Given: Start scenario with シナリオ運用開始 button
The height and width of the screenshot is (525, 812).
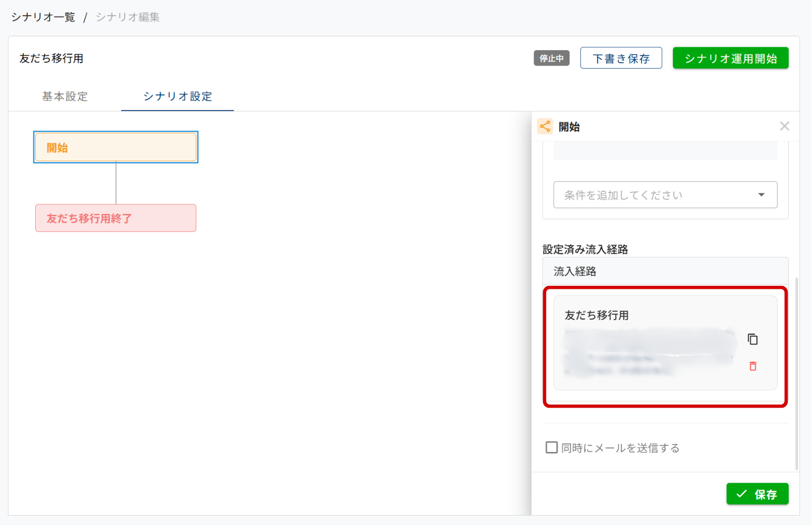Looking at the screenshot, I should (730, 59).
